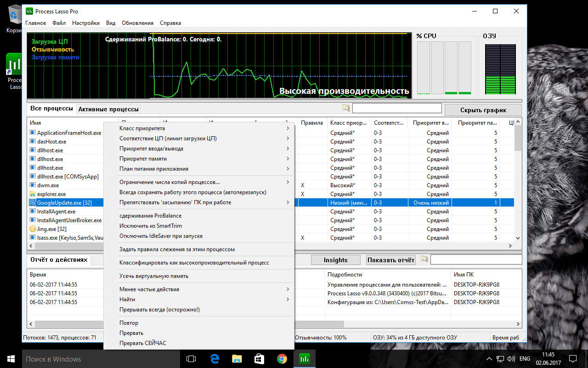Screen dimensions: 588x368
Task: Click the lsass.exe process icon
Action: [x=33, y=237]
